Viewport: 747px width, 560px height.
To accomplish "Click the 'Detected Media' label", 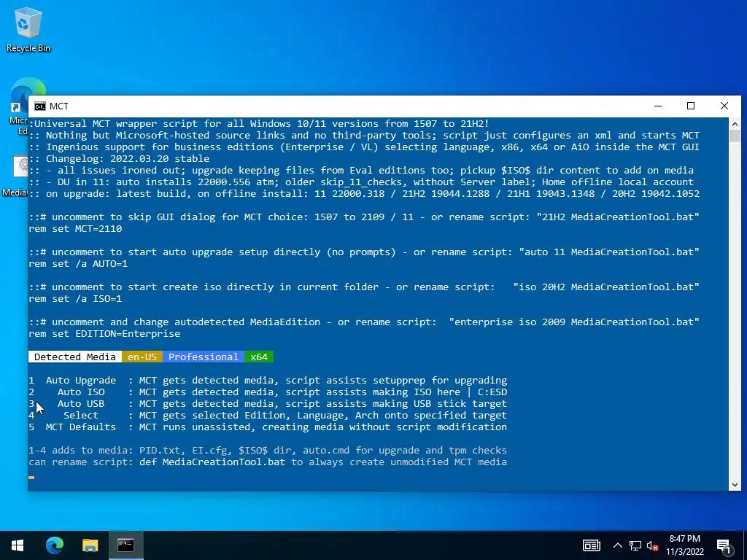I will (x=75, y=357).
